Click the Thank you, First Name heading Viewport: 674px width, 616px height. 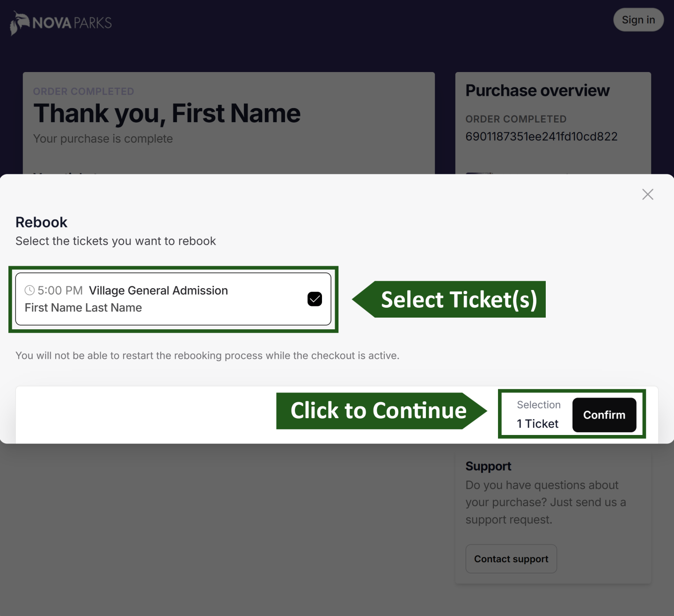point(167,113)
